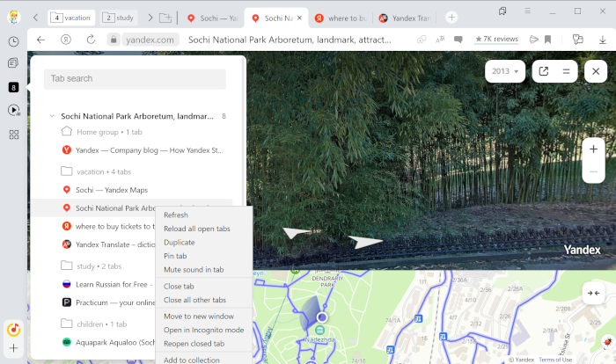This screenshot has width=616, height=364.
Task: Open the browser hamburger menu
Action: click(x=528, y=11)
